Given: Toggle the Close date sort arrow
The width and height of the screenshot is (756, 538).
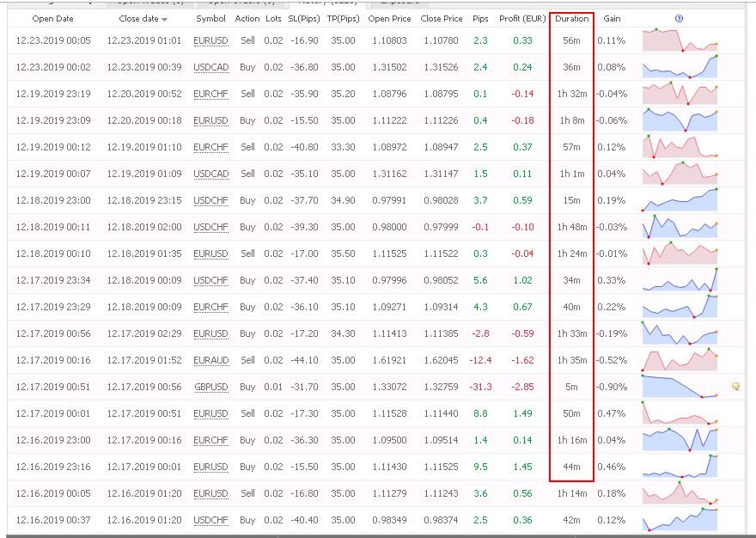Looking at the screenshot, I should click(165, 20).
